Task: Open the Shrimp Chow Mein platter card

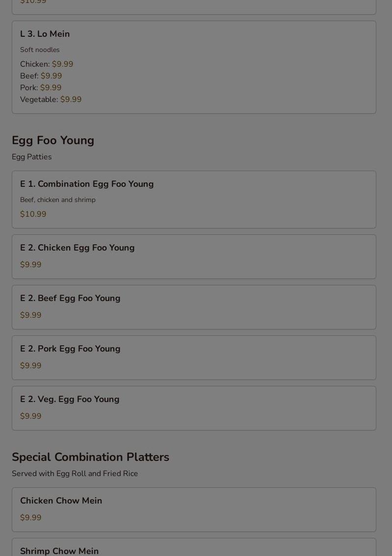Action: [x=194, y=547]
